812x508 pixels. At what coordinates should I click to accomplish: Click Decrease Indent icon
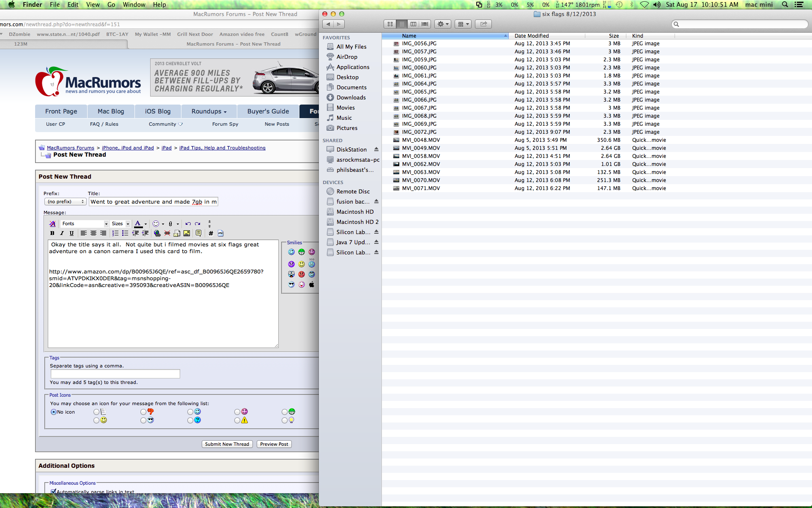point(135,233)
